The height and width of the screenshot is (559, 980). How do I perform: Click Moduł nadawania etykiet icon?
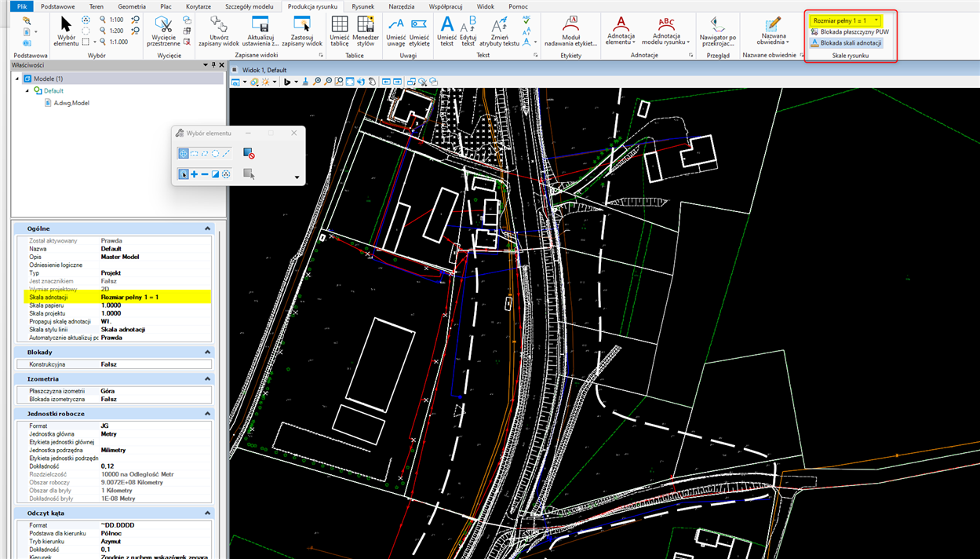(570, 24)
